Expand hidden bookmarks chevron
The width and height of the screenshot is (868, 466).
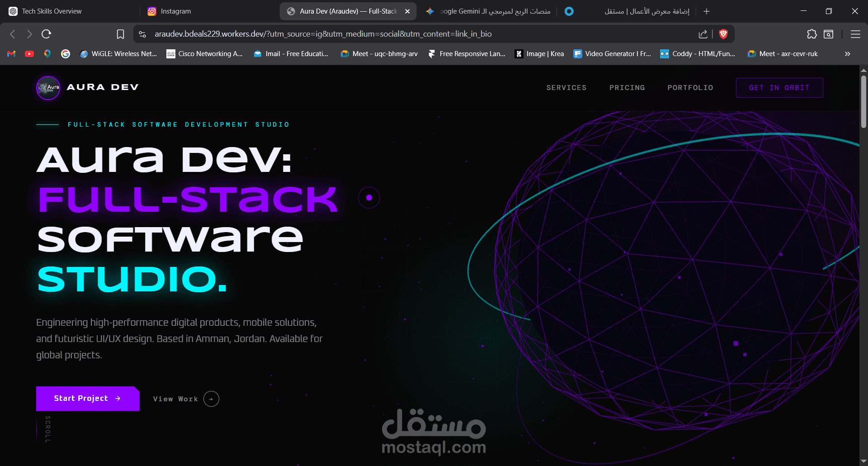tap(848, 54)
